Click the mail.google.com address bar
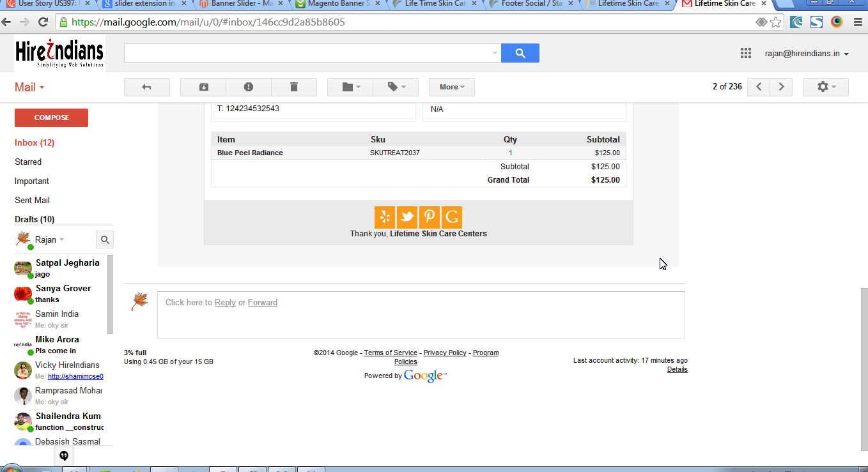This screenshot has width=868, height=472. [409, 22]
